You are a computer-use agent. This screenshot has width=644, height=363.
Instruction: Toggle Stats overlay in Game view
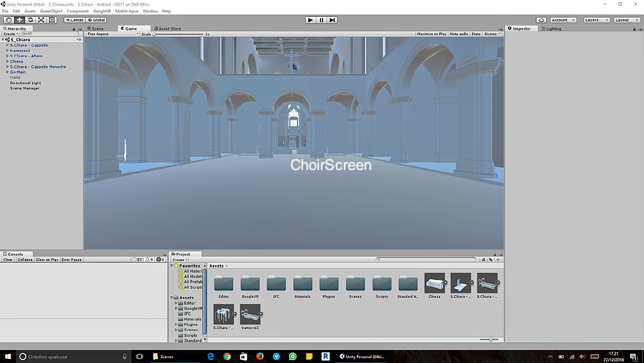[x=476, y=34]
